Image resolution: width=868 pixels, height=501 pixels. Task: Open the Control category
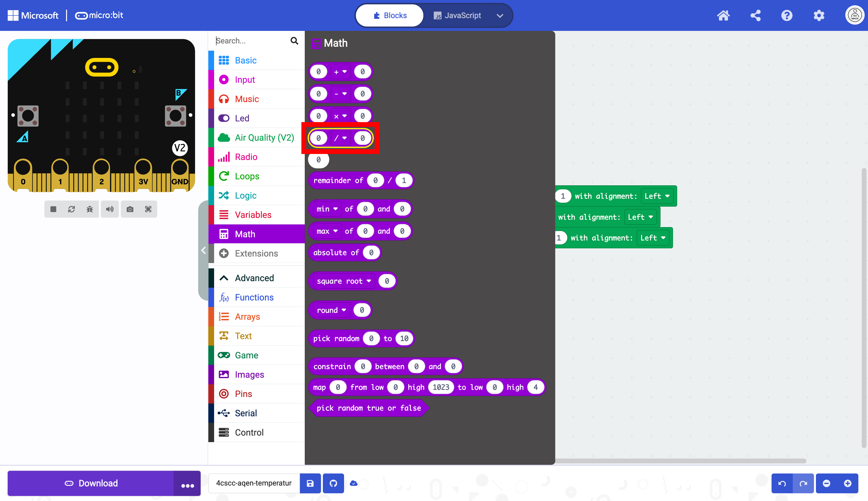click(x=257, y=432)
